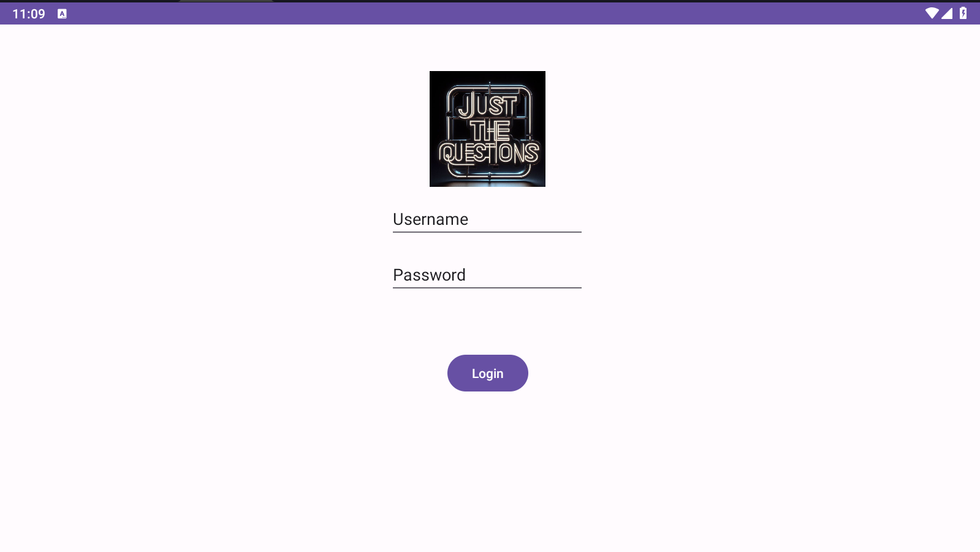
Task: Click the neon word THE in logo
Action: click(x=490, y=130)
